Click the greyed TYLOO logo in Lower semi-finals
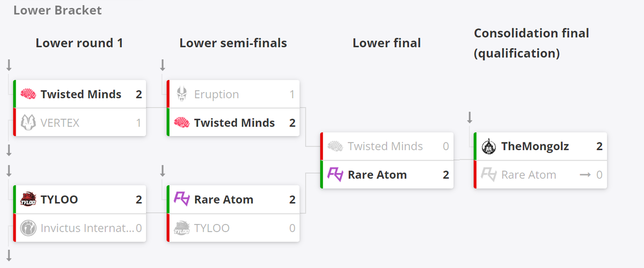644x268 pixels. (182, 228)
